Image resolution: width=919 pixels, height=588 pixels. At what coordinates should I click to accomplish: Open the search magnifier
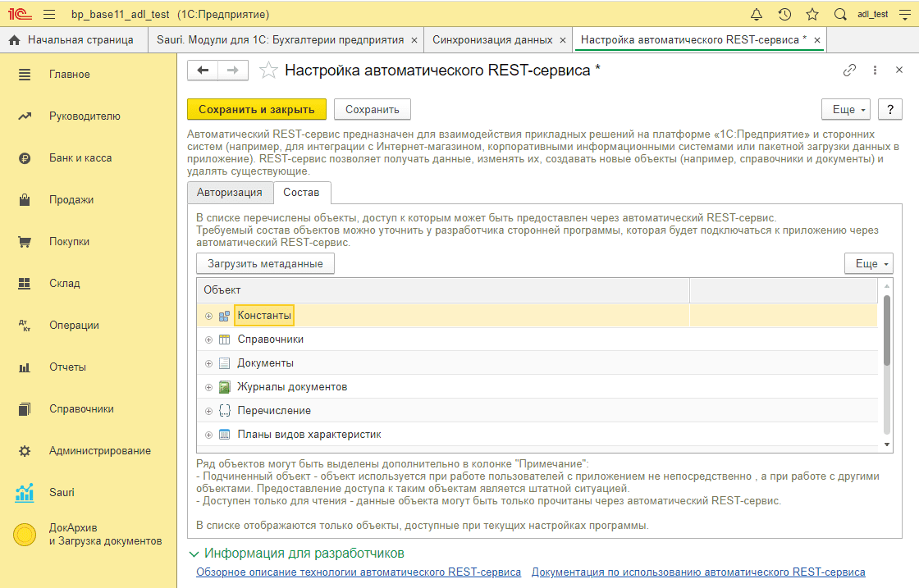pos(840,15)
